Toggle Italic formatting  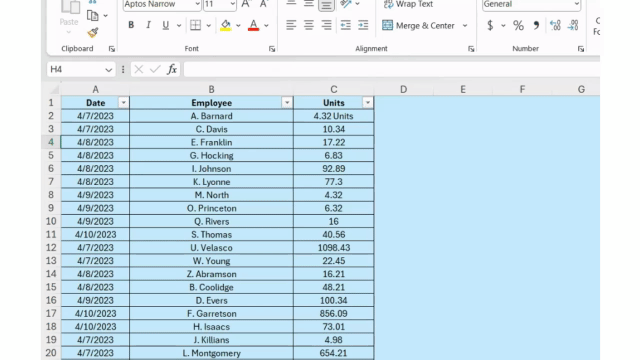149,25
